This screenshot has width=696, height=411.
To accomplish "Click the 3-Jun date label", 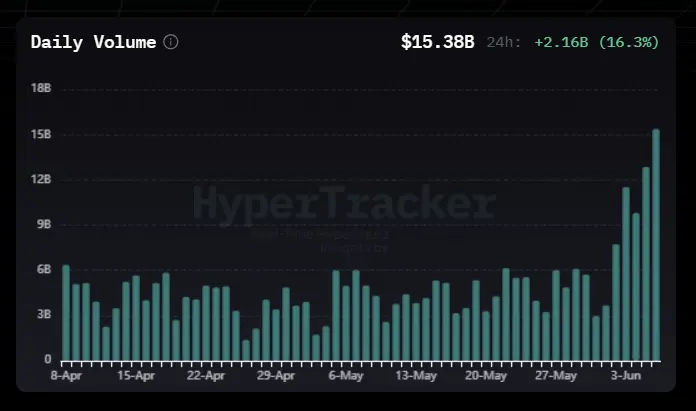I will [x=626, y=375].
